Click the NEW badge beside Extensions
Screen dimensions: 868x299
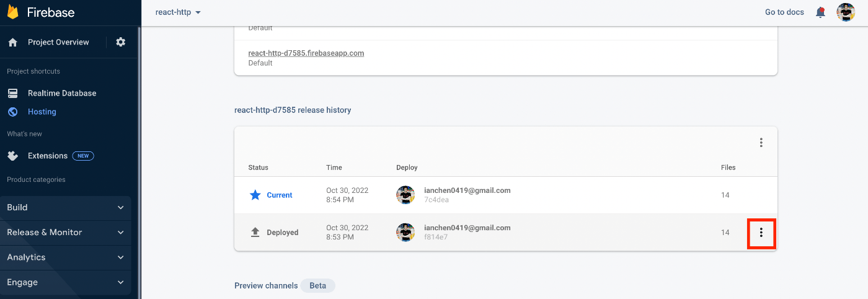point(83,156)
